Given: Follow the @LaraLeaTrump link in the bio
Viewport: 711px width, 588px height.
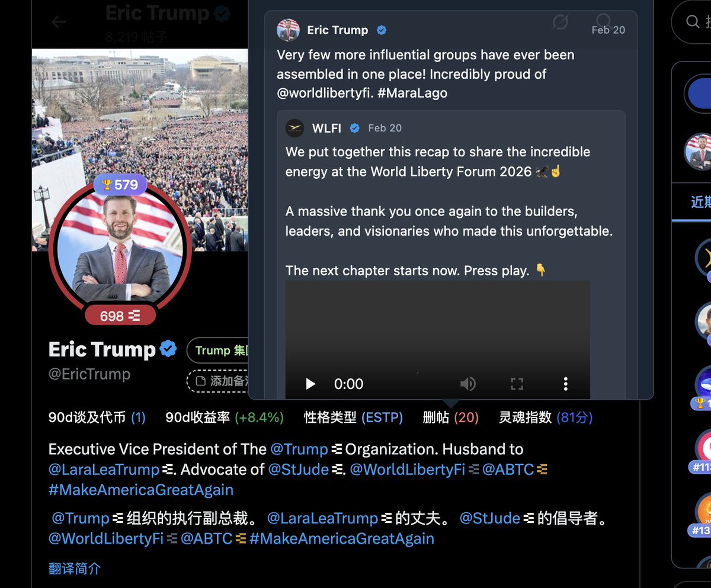Looking at the screenshot, I should click(x=104, y=470).
